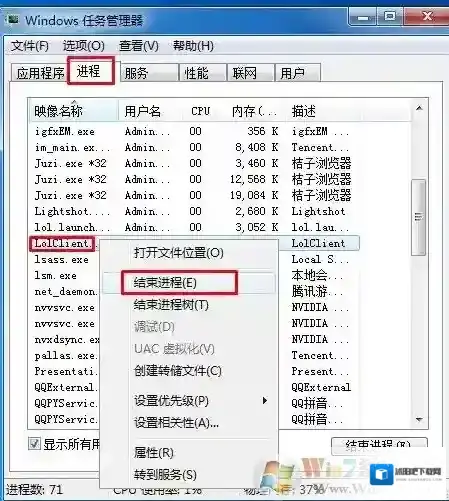Click the Local S... description cell
The width and height of the screenshot is (449, 501).
[320, 259]
